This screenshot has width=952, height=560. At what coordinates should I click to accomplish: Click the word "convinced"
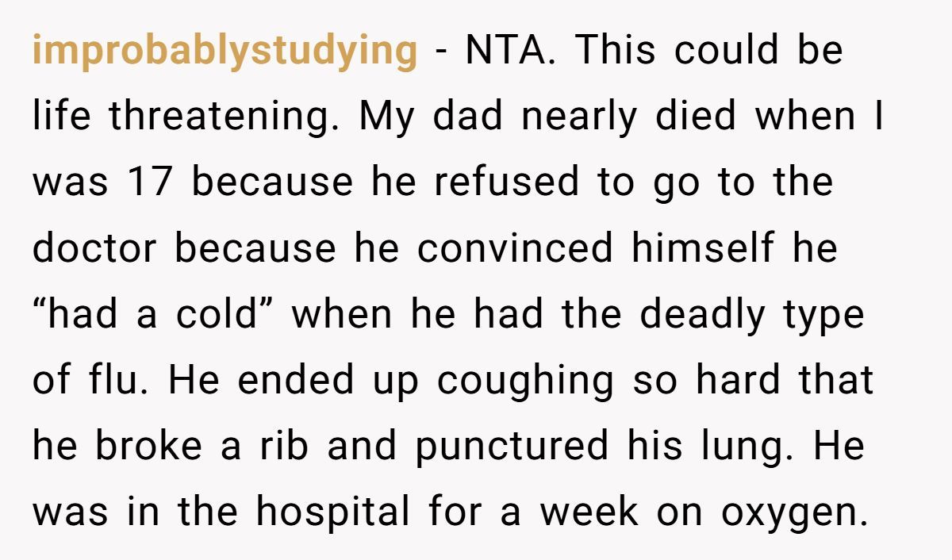tap(515, 249)
